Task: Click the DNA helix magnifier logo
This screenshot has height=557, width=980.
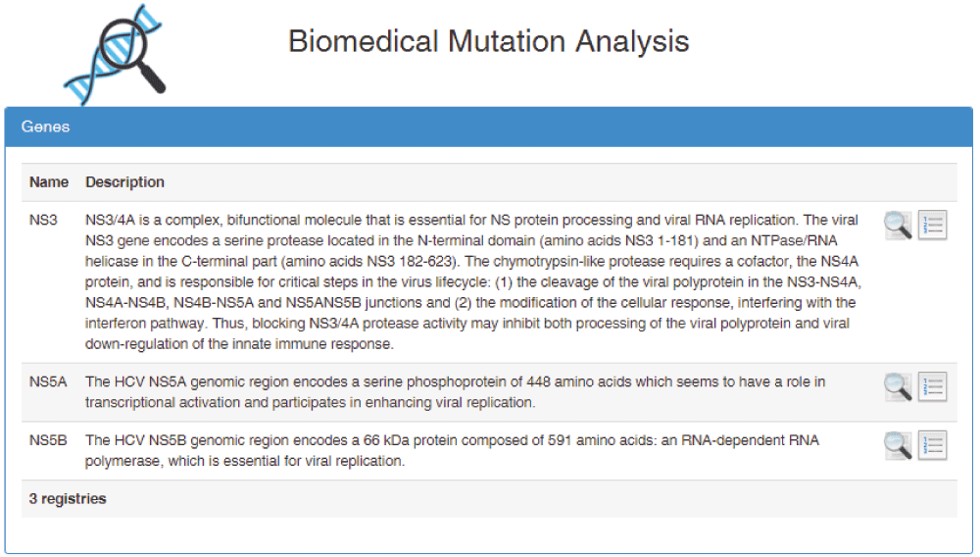Action: click(x=115, y=54)
